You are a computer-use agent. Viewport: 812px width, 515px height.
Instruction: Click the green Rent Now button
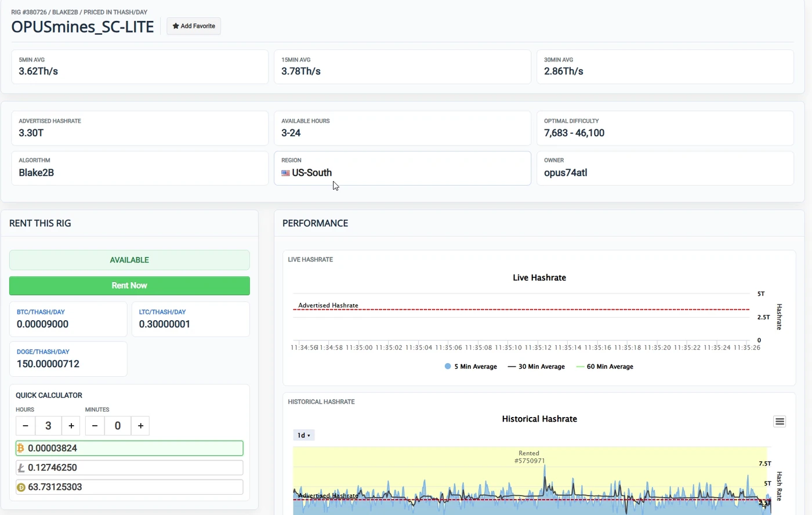(129, 285)
